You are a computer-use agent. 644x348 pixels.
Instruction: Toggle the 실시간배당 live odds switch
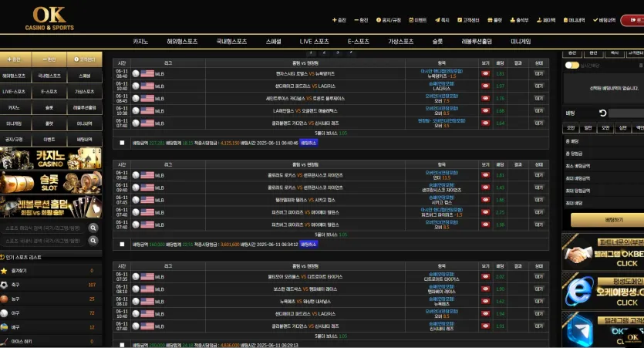click(x=572, y=66)
